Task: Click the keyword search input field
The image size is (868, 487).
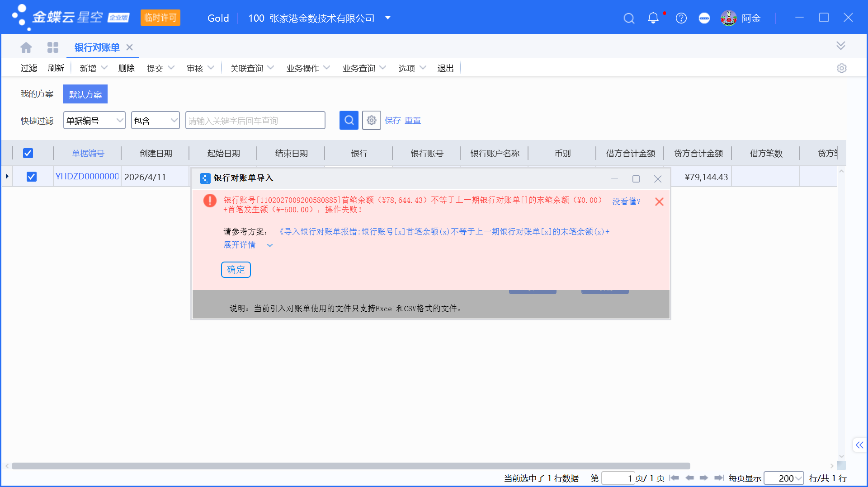Action: tap(255, 120)
